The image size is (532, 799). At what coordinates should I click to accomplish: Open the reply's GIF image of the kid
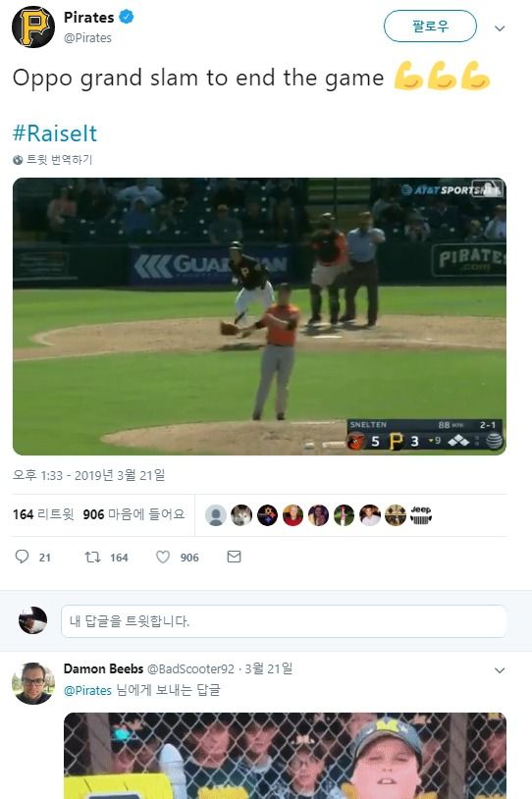click(x=285, y=756)
